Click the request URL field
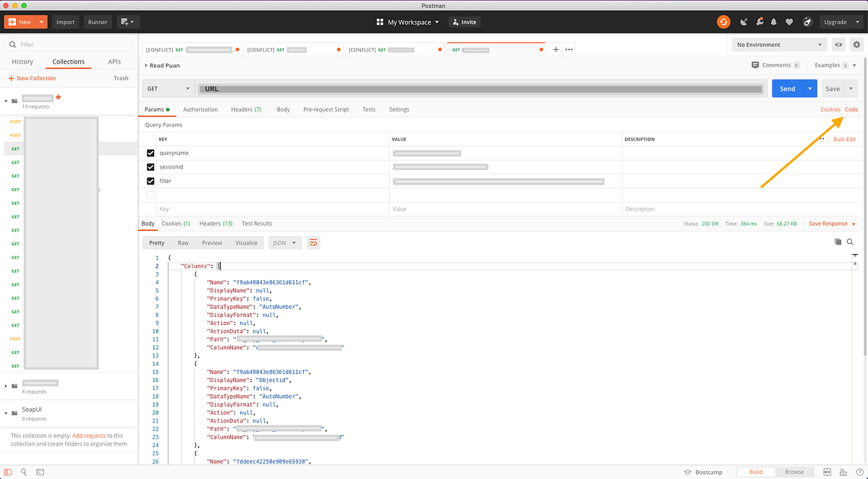 [x=481, y=88]
